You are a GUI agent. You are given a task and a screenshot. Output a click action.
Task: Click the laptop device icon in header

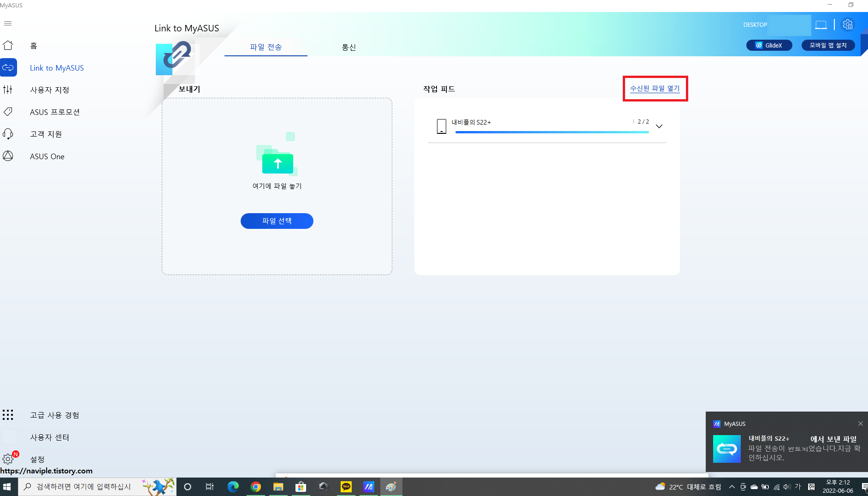(x=821, y=25)
